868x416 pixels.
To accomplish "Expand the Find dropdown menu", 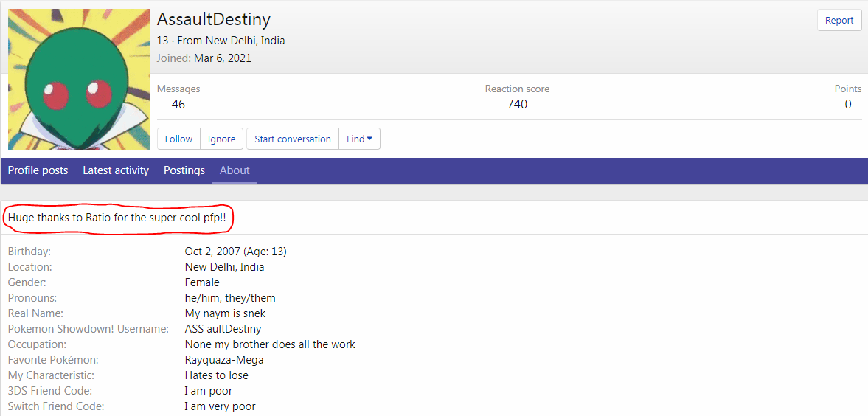I will pos(359,139).
